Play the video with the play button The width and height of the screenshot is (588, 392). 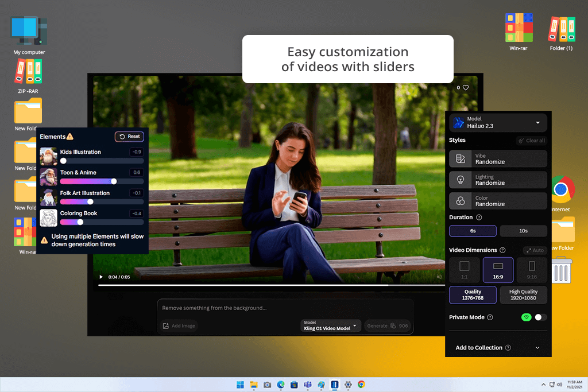tap(101, 277)
